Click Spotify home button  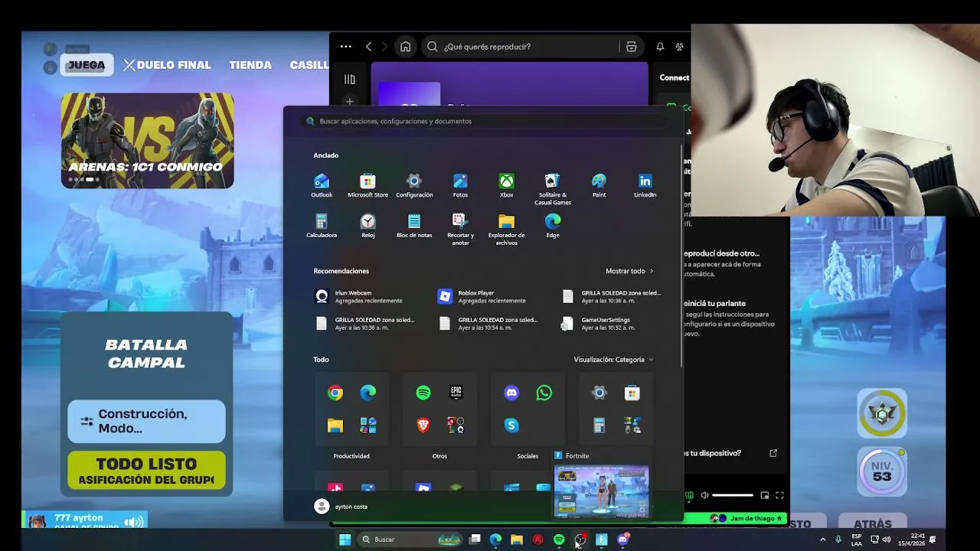(x=405, y=47)
